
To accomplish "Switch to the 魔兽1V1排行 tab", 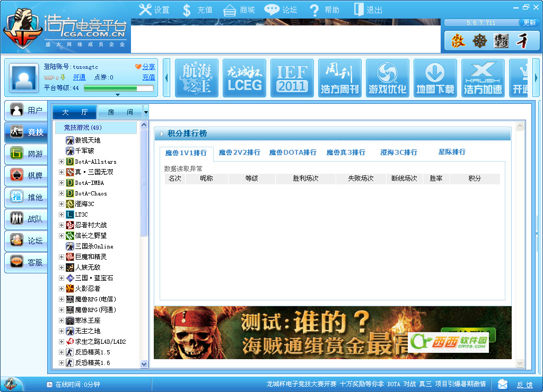I will [x=186, y=153].
